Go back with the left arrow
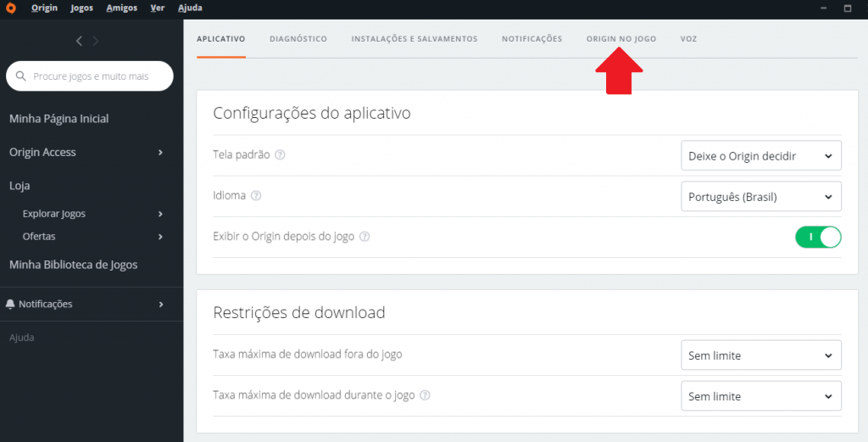868x442 pixels. (79, 41)
